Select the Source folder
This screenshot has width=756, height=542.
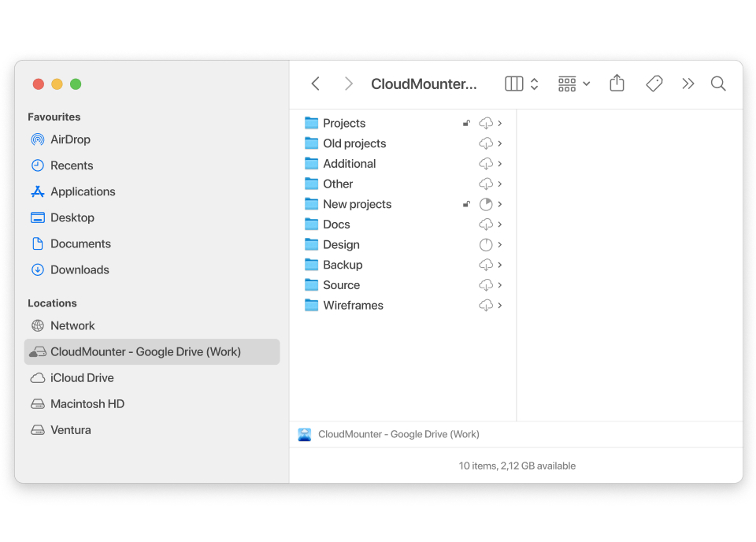[x=341, y=285]
